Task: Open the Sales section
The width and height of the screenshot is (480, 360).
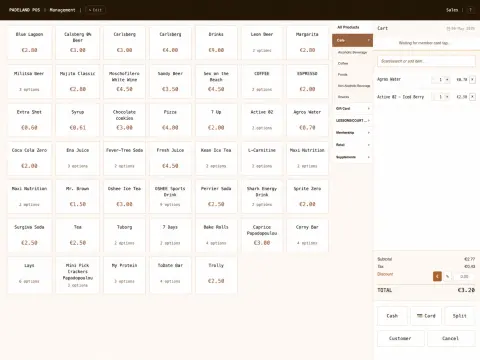Action: coord(452,10)
